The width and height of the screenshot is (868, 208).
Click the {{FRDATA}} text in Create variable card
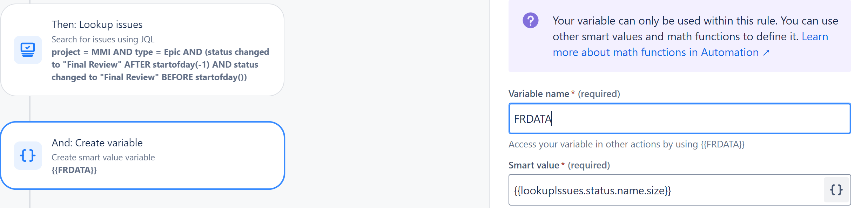[x=74, y=170]
